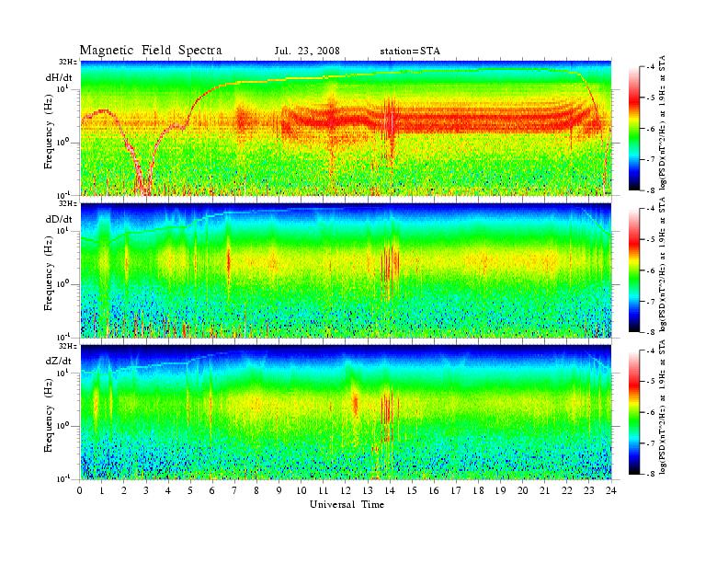This screenshot has height=563, width=728.
Task: Click the time axis tick label "20"
Action: [x=522, y=490]
